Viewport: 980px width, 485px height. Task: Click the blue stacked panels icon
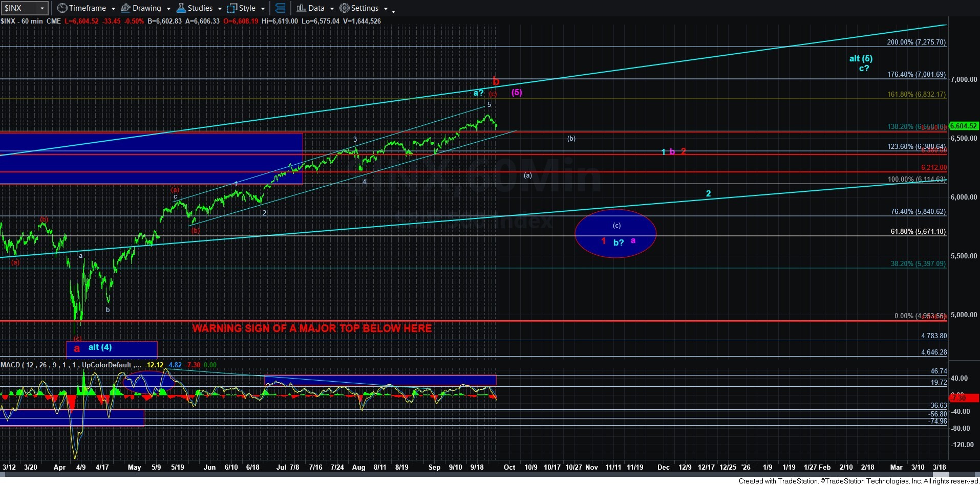coord(280,8)
